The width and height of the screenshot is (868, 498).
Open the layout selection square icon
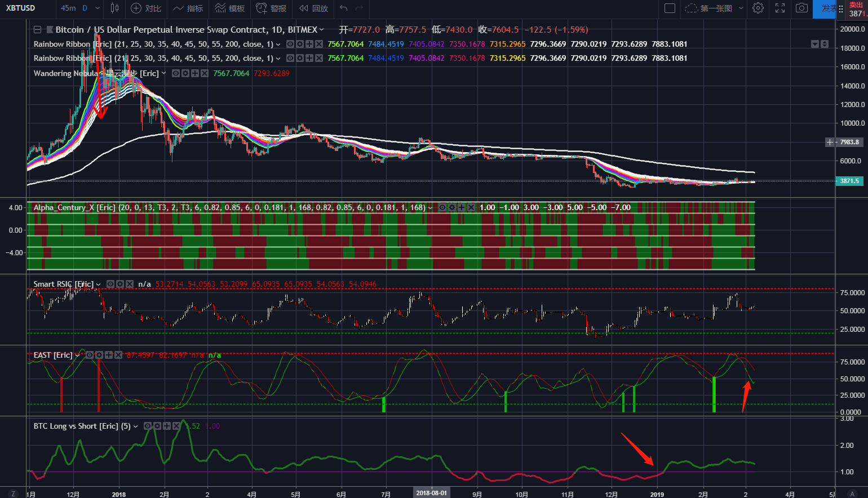click(670, 8)
